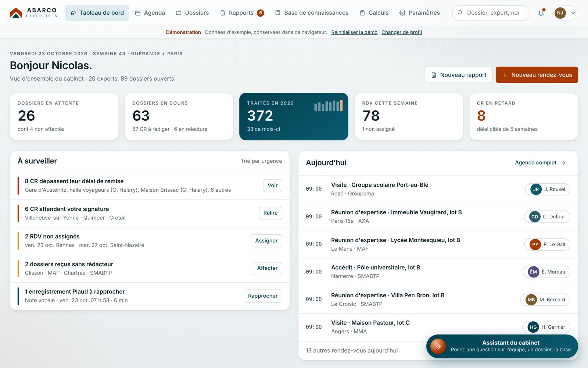Screen dimensions: 588x368
Task: Open the Dossiers en attente card
Action: pyautogui.click(x=64, y=116)
